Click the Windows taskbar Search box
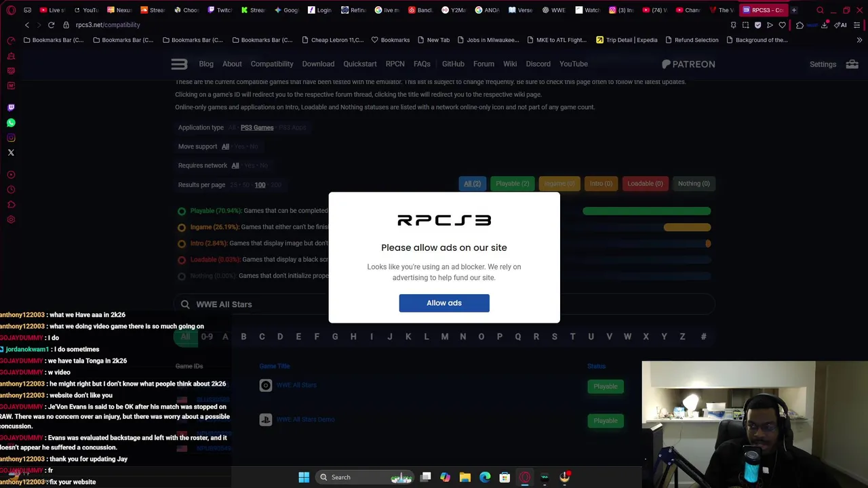The height and width of the screenshot is (488, 868). [365, 477]
